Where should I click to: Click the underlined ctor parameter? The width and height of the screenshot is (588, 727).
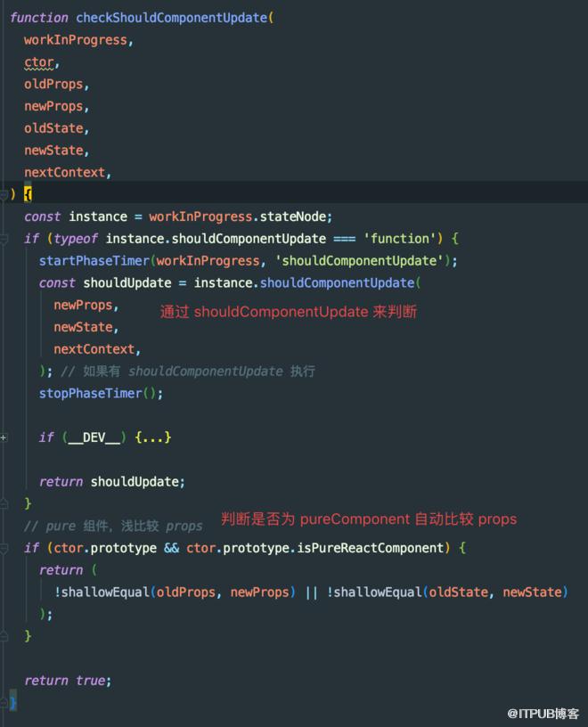click(39, 62)
